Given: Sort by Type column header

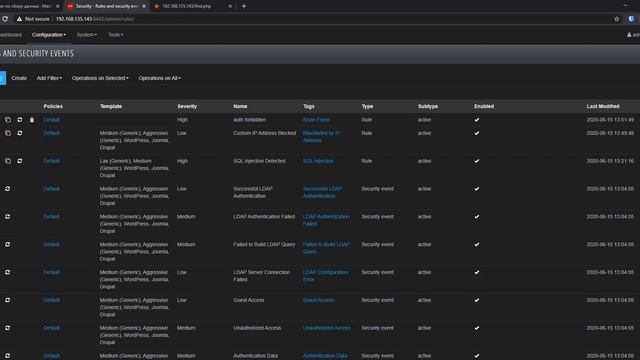Looking at the screenshot, I should point(367,106).
